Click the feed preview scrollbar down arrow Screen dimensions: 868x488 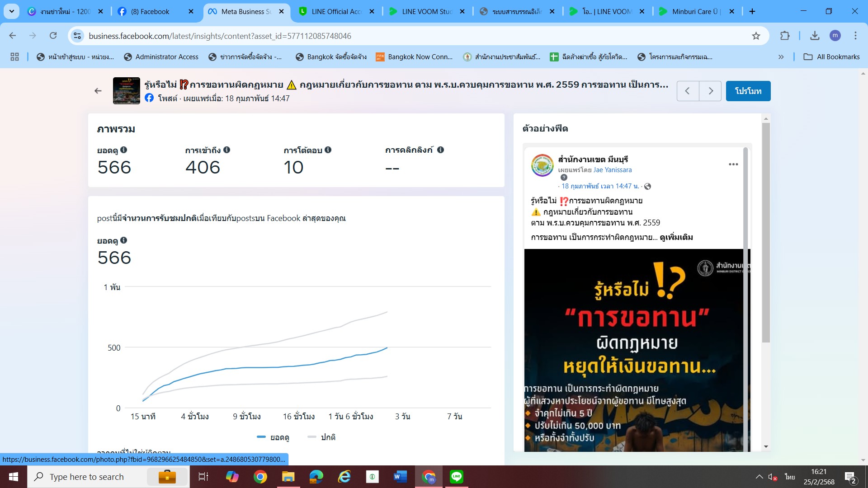pyautogui.click(x=766, y=446)
